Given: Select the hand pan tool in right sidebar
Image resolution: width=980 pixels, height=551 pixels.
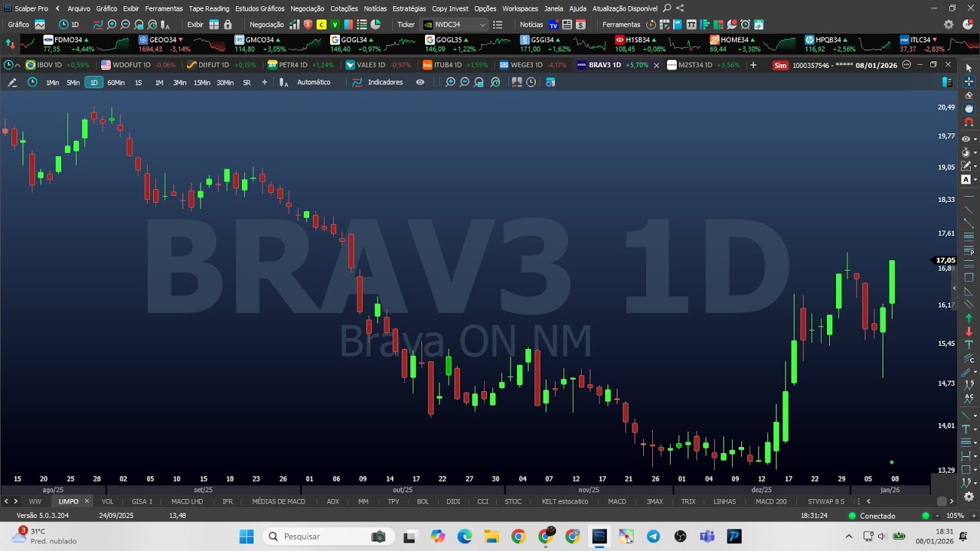Looking at the screenshot, I should click(x=969, y=109).
